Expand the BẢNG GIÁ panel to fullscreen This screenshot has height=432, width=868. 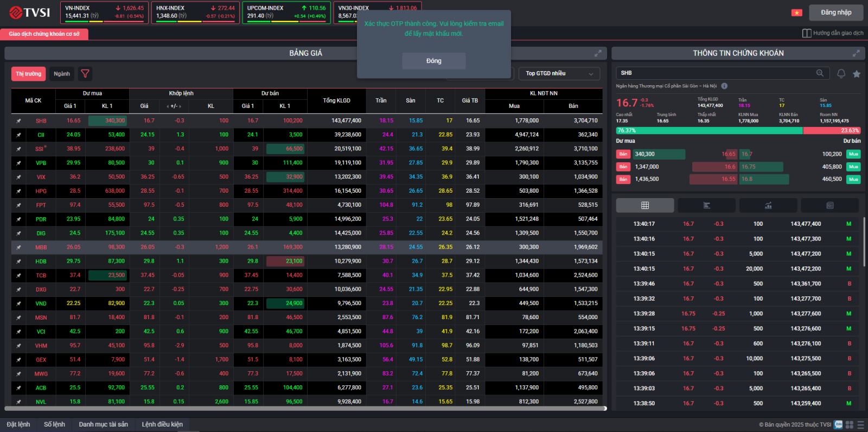(598, 53)
